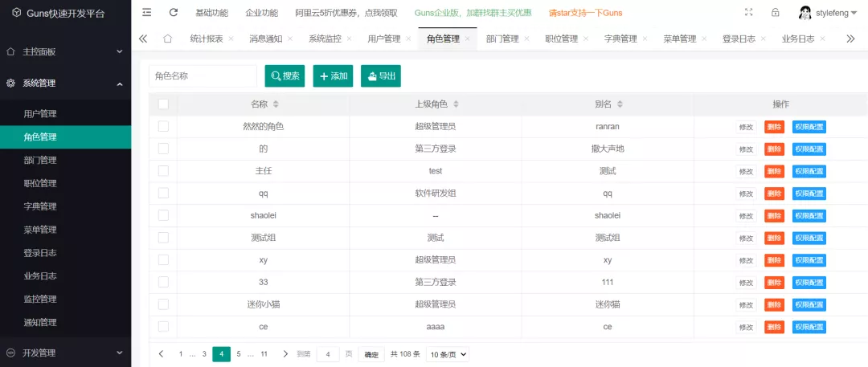Viewport: 868px width, 367px height.
Task: Close the 部门管理 tab
Action: (526, 39)
